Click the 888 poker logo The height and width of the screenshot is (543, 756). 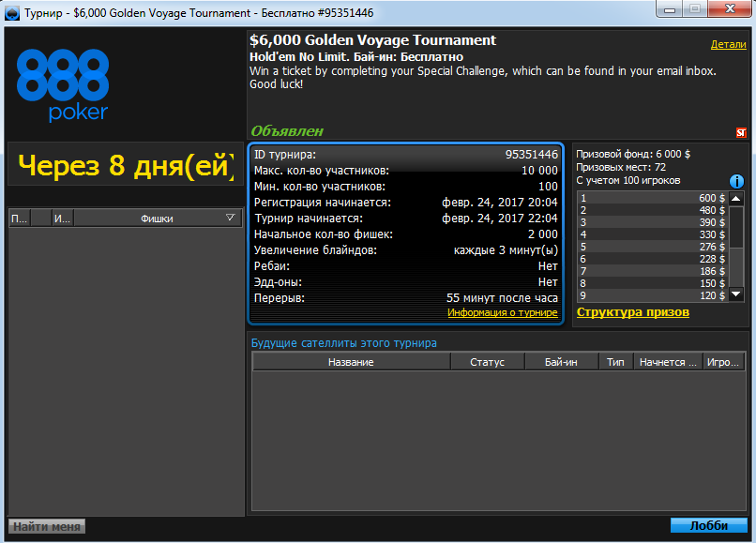click(63, 85)
